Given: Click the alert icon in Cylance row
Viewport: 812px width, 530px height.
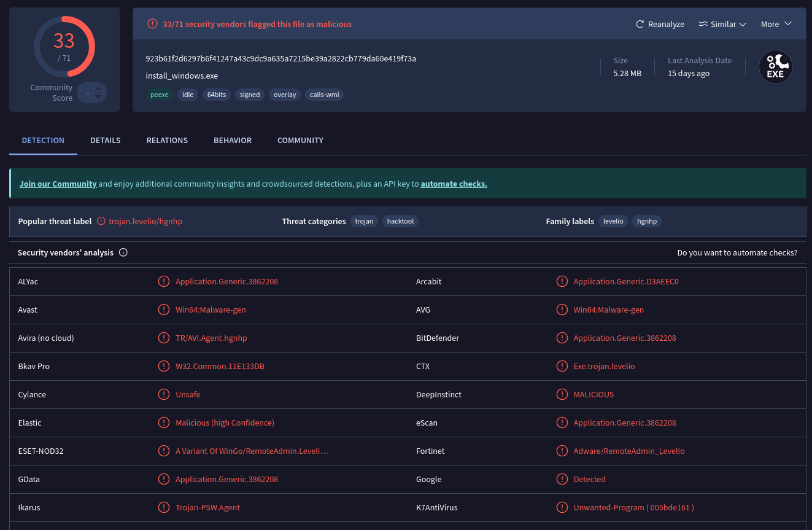Looking at the screenshot, I should (164, 394).
